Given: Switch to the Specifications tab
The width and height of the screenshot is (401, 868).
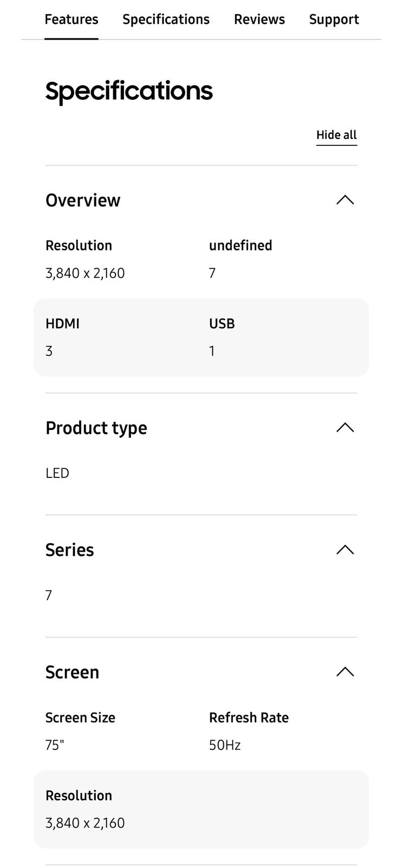Looking at the screenshot, I should (x=166, y=20).
